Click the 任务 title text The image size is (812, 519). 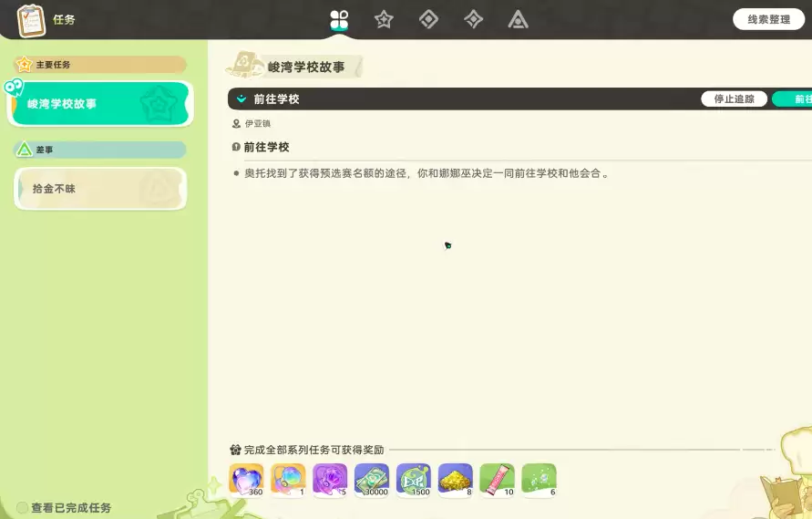(x=64, y=20)
